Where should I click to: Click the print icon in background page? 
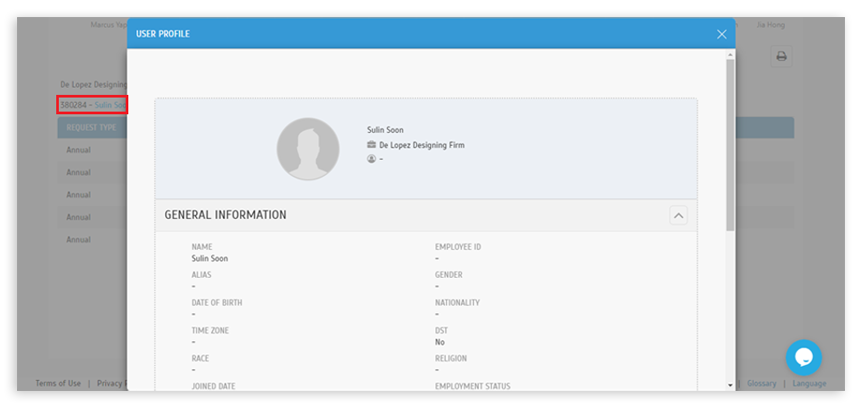tap(781, 56)
